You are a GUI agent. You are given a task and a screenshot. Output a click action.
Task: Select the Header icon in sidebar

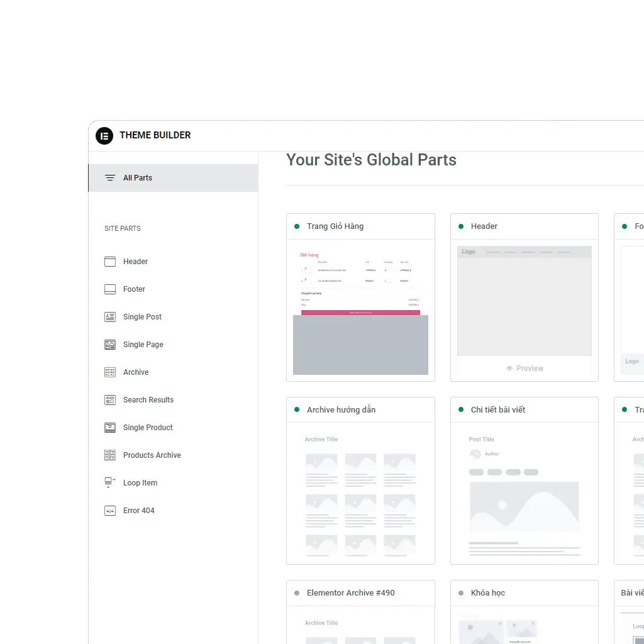coord(110,262)
